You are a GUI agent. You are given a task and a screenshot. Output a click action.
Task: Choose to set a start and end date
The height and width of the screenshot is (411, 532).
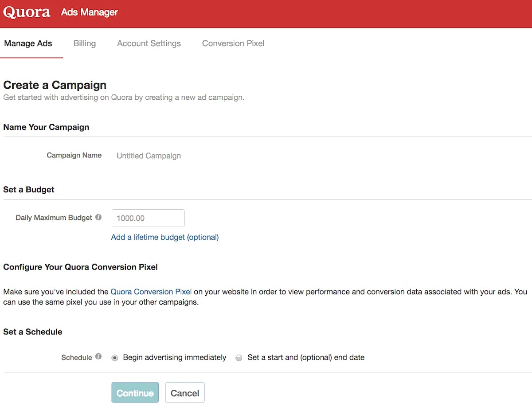point(239,357)
